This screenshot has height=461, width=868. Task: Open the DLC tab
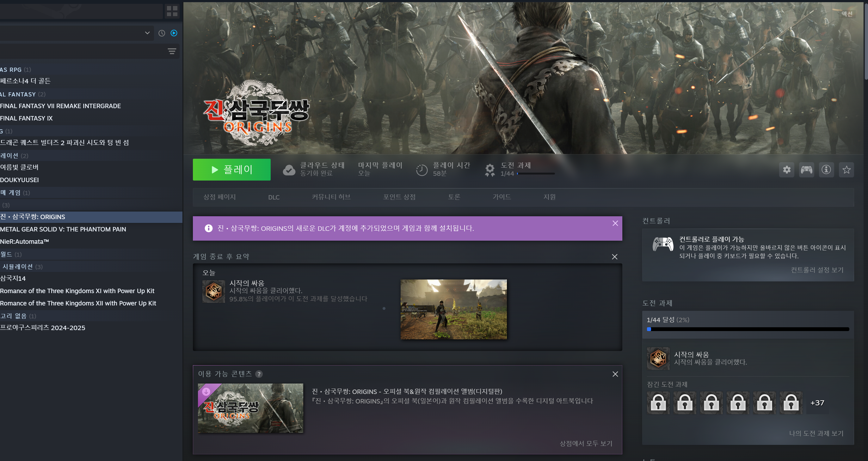click(x=274, y=197)
